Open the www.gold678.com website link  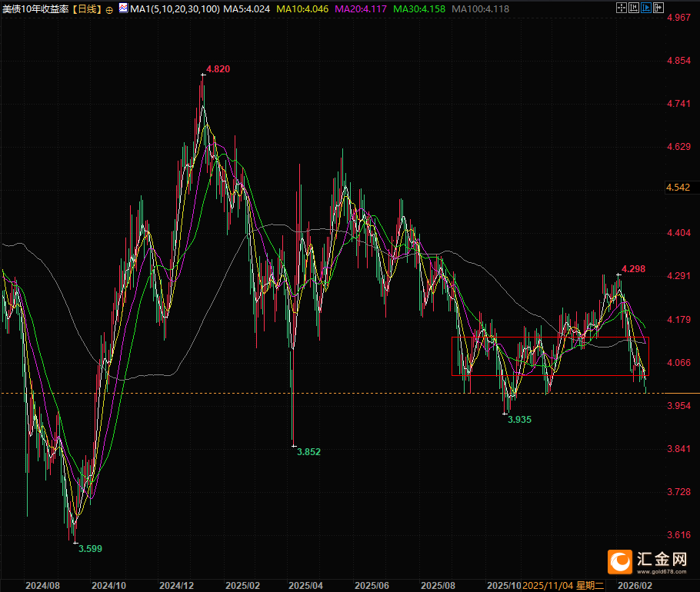(x=661, y=573)
